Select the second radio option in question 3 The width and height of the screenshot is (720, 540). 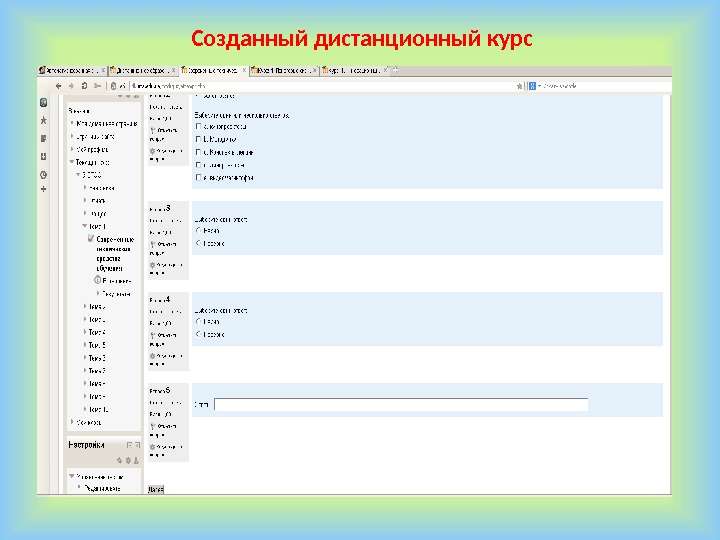point(198,243)
